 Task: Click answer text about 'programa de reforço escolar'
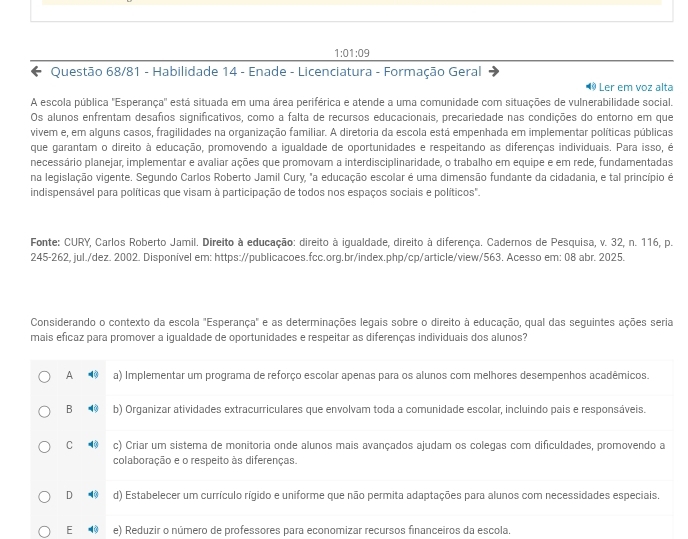(380, 376)
